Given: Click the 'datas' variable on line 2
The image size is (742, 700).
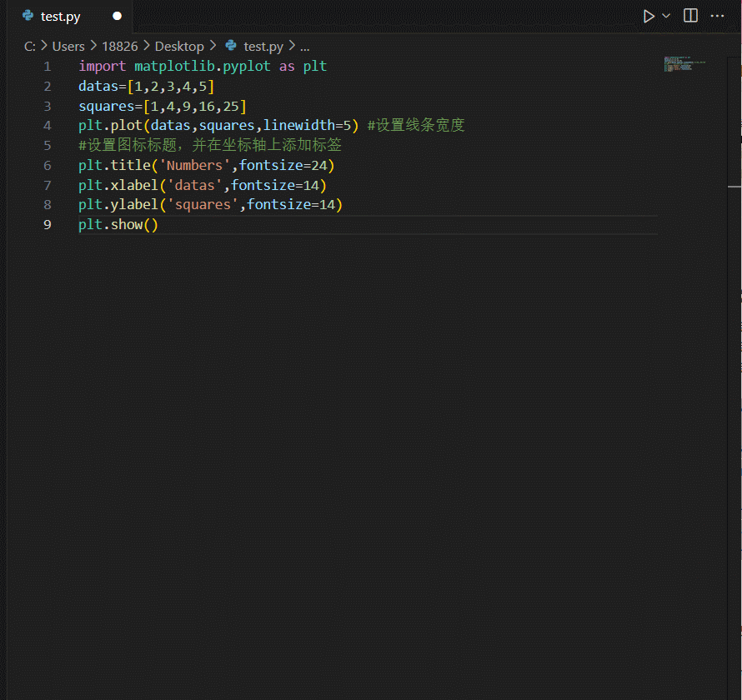Looking at the screenshot, I should tap(98, 86).
